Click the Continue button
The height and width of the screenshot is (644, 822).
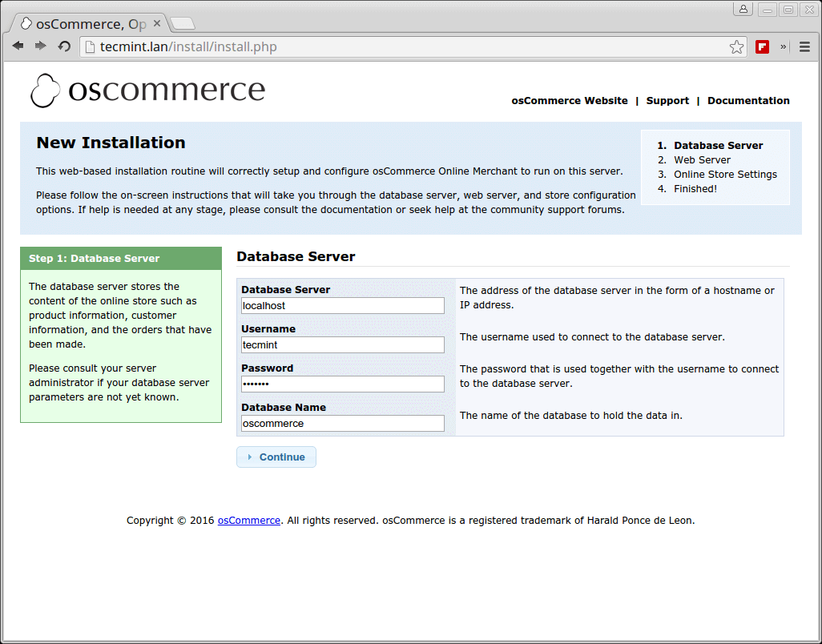276,457
